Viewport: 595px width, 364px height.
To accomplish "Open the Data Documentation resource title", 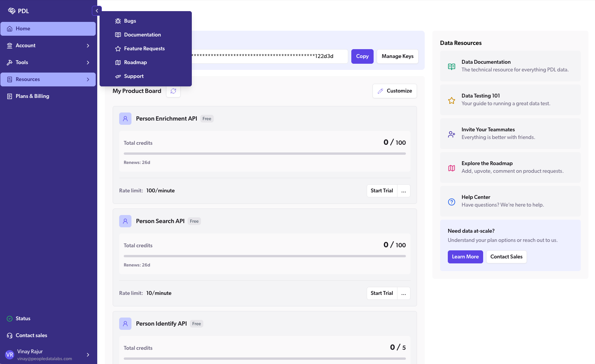I will (x=486, y=62).
